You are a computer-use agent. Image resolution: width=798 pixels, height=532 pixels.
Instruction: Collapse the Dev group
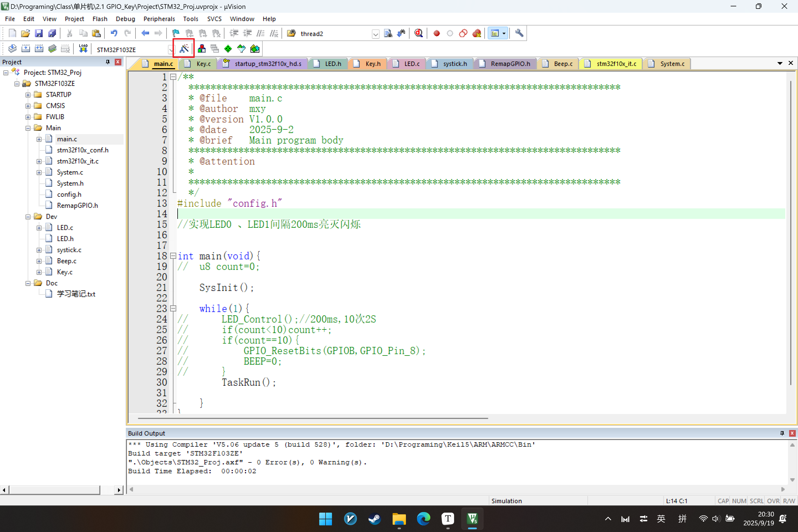[x=28, y=217]
